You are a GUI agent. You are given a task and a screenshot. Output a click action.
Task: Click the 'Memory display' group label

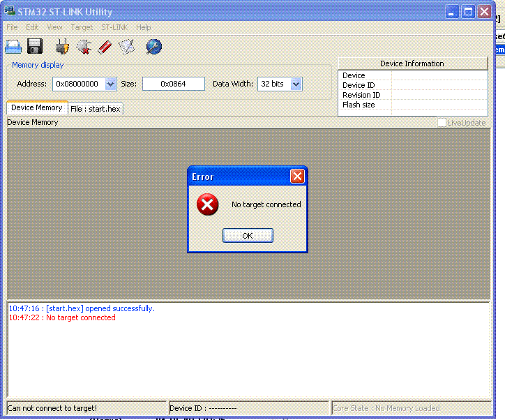pyautogui.click(x=38, y=65)
